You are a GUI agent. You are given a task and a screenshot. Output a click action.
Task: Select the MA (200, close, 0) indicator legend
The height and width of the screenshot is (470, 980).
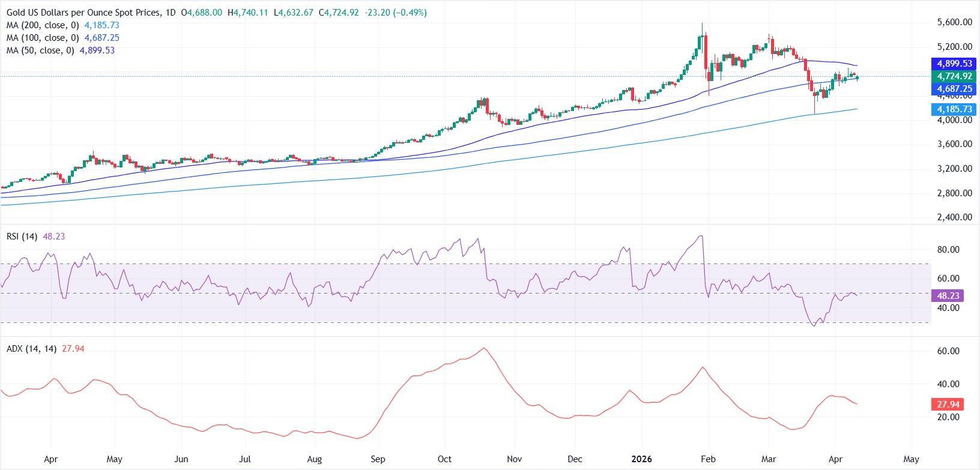coord(43,25)
